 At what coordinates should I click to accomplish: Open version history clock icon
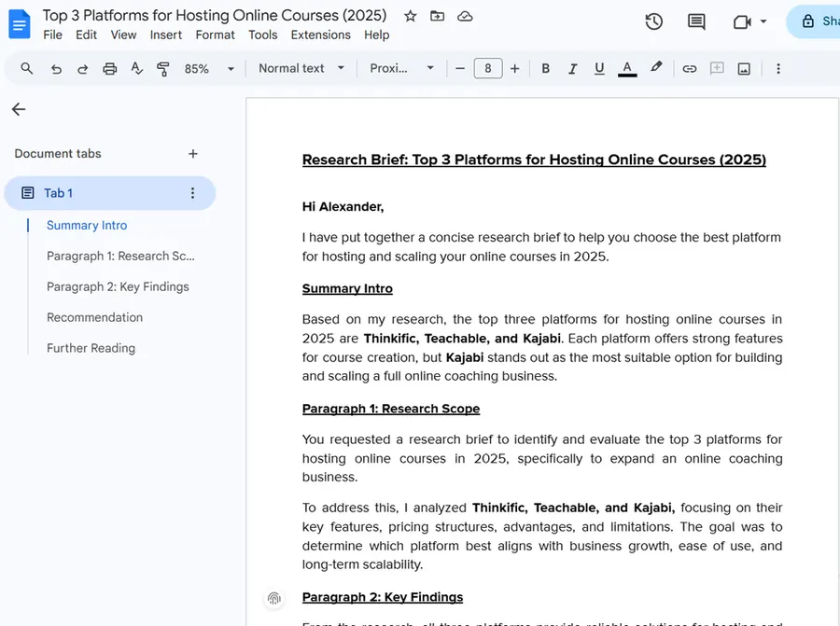[653, 22]
